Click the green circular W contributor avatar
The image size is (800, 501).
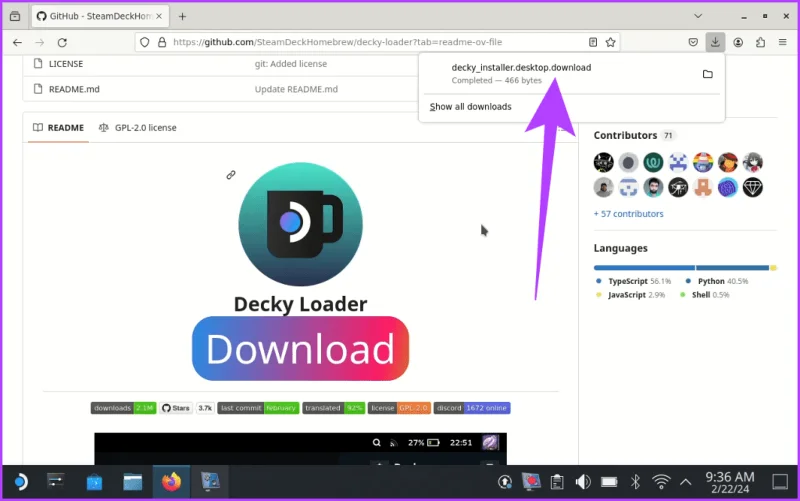click(x=653, y=163)
